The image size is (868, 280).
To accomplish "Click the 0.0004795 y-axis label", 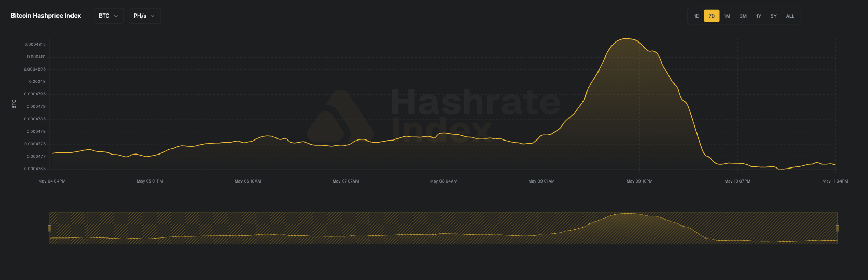I will pyautogui.click(x=35, y=94).
